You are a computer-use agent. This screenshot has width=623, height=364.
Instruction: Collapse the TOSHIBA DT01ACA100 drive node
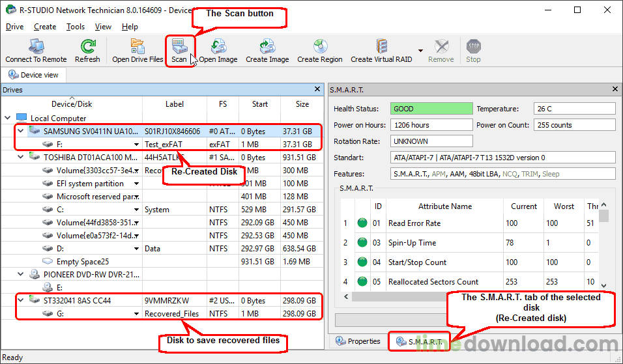[20, 158]
